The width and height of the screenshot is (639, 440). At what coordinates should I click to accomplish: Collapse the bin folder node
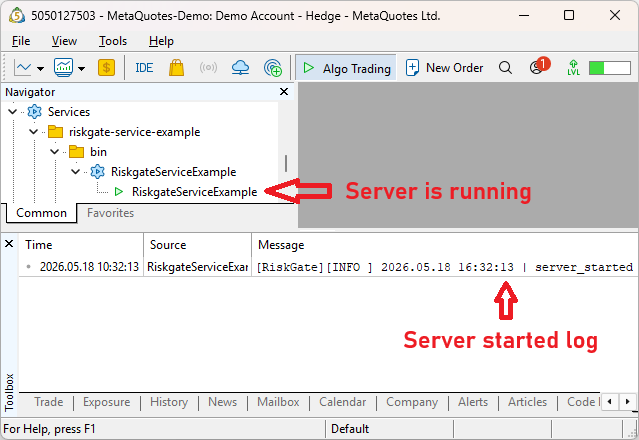click(55, 152)
